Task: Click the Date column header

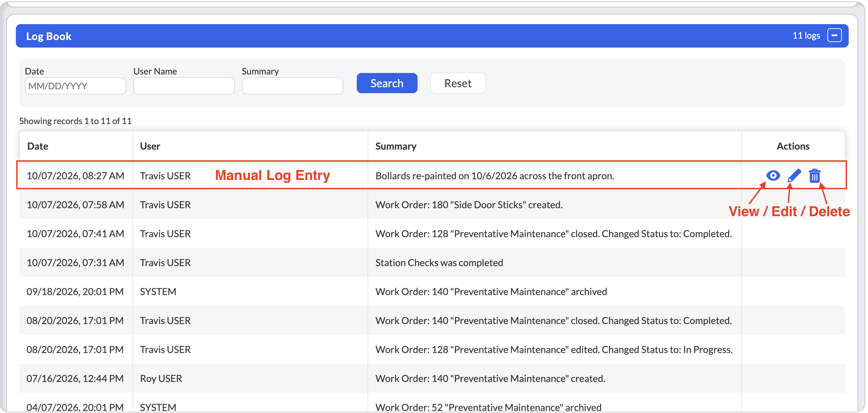Action: tap(38, 146)
